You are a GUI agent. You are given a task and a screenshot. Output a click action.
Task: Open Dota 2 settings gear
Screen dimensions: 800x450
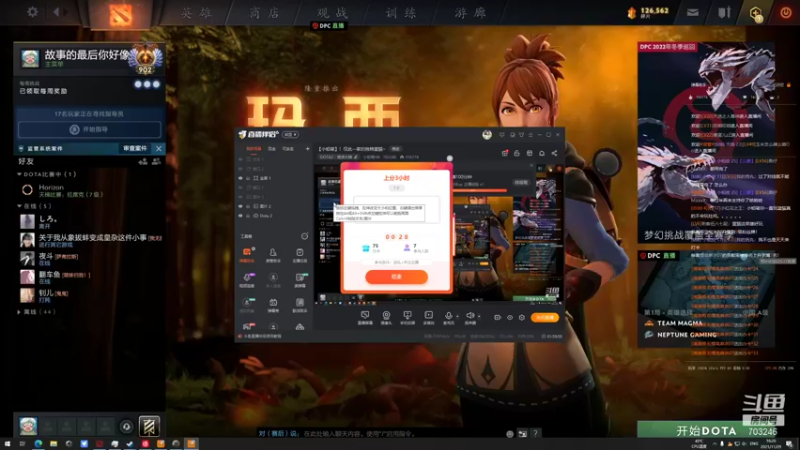point(32,12)
